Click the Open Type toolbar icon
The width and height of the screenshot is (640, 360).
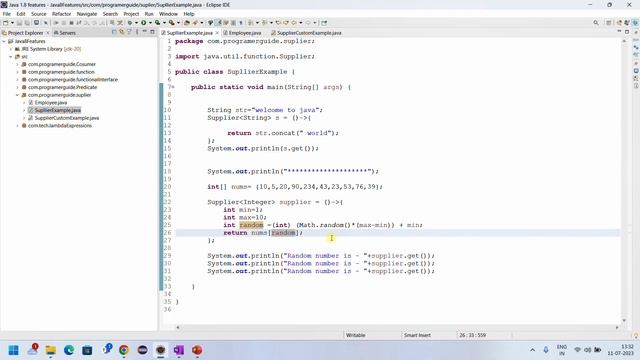pyautogui.click(x=187, y=23)
